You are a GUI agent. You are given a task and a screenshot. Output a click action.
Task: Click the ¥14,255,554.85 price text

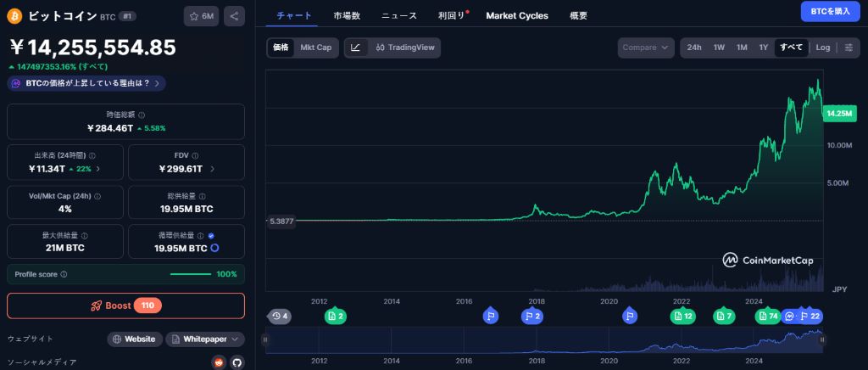click(93, 48)
